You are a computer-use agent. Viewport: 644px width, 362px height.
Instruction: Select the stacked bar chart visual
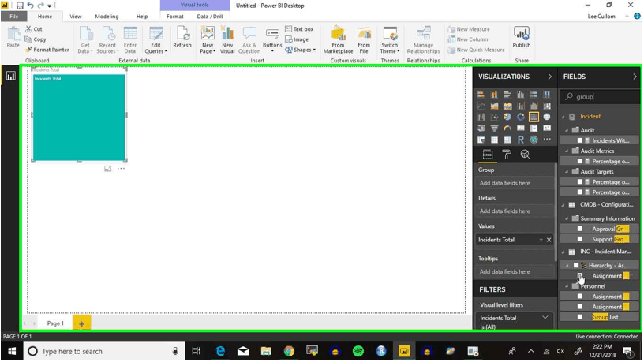[481, 95]
